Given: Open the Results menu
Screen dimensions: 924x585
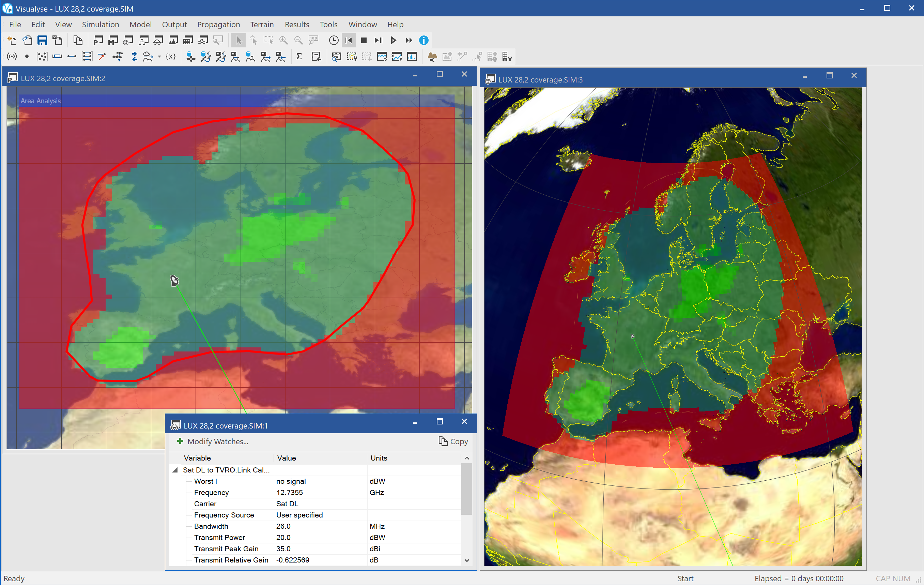Looking at the screenshot, I should coord(297,25).
